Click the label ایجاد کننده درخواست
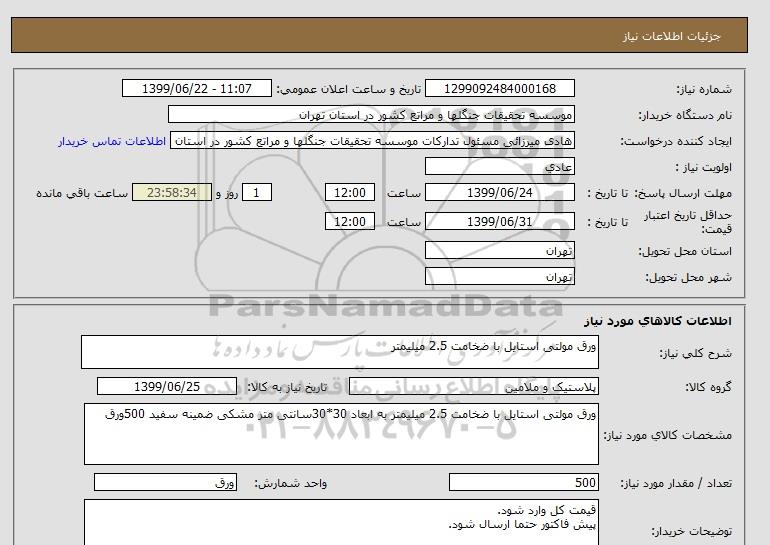This screenshot has height=545, width=770. pos(676,141)
